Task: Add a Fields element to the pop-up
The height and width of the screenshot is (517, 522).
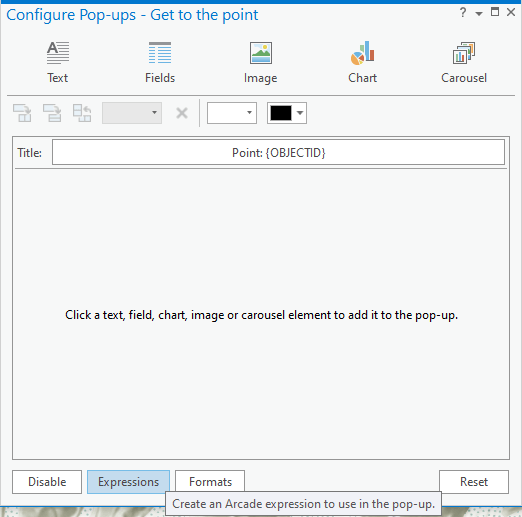Action: pos(160,62)
